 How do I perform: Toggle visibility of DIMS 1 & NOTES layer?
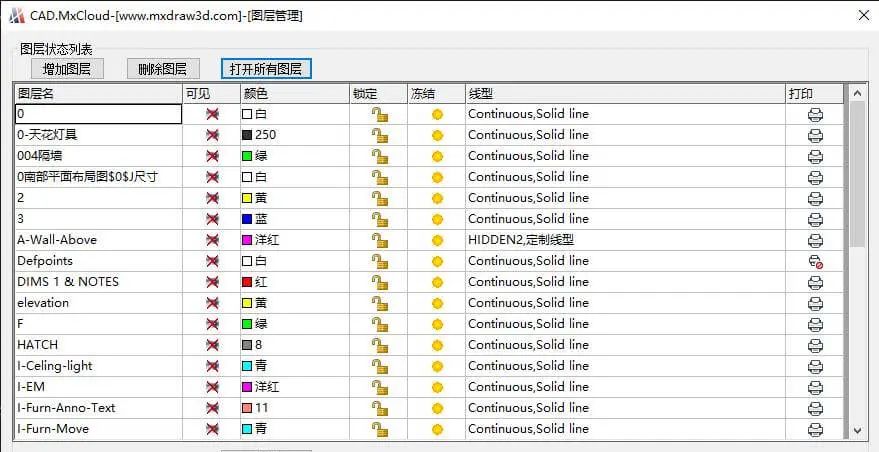click(212, 282)
